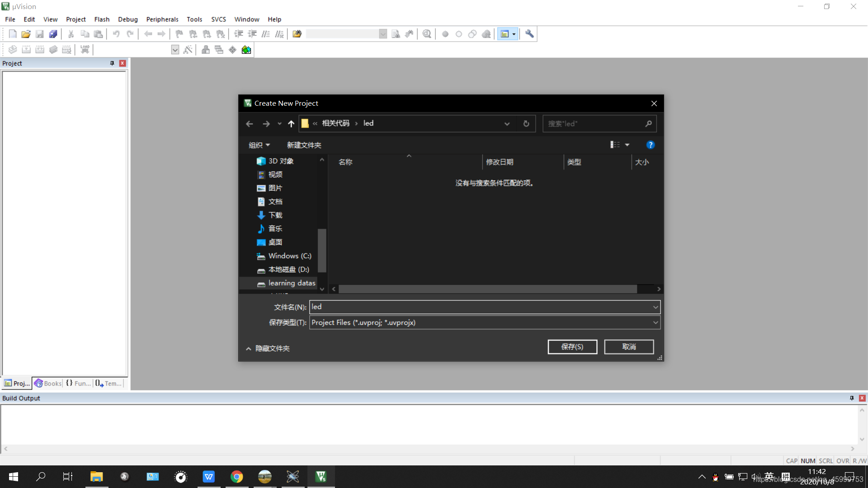Go up one folder level arrow
This screenshot has width=868, height=488.
point(291,123)
